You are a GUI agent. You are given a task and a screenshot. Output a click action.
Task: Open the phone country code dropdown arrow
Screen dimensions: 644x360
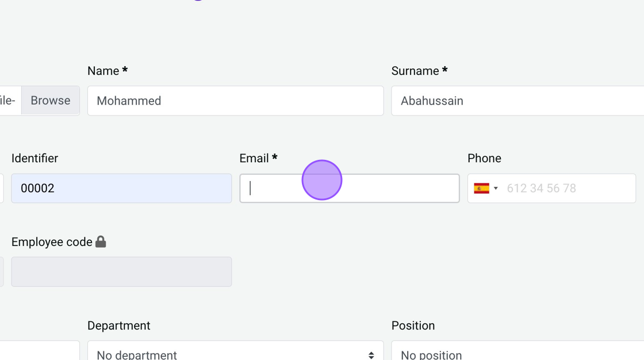click(x=496, y=188)
